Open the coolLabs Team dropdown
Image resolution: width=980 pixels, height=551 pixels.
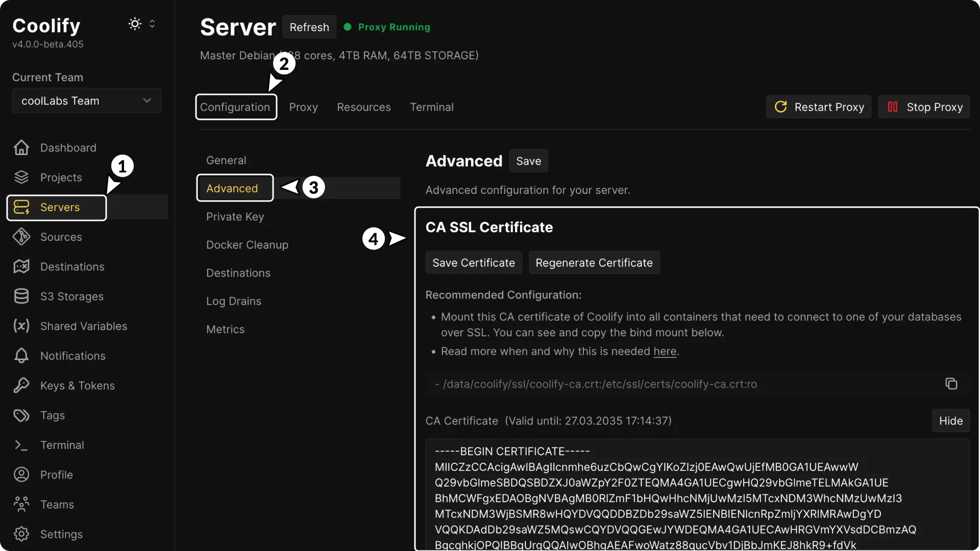[86, 101]
